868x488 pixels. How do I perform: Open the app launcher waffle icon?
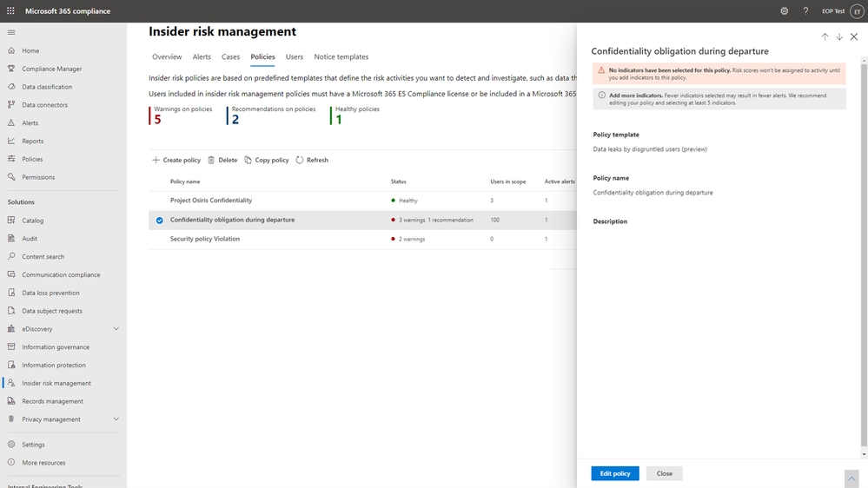[10, 11]
